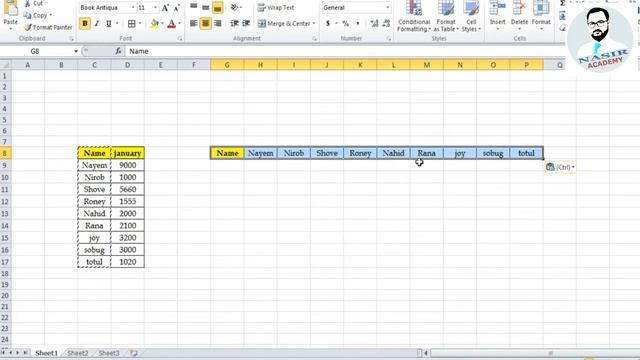Select cell containing january
Viewport: 640px width, 360px height.
[x=127, y=153]
